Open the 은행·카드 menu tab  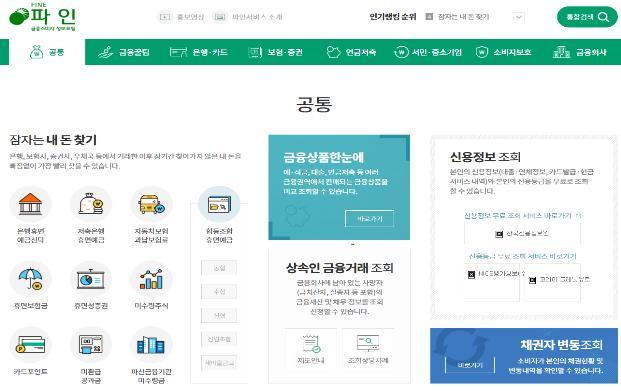click(x=198, y=52)
